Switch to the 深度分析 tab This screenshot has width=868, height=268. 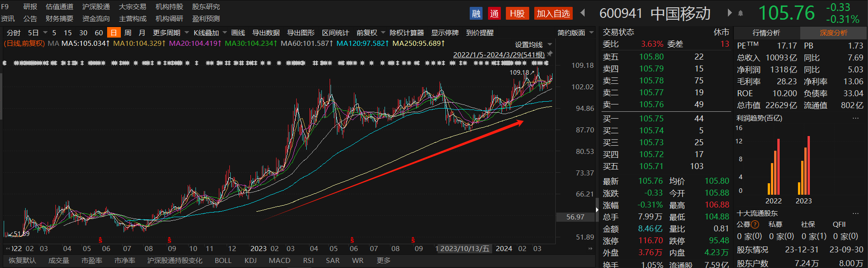pos(833,33)
